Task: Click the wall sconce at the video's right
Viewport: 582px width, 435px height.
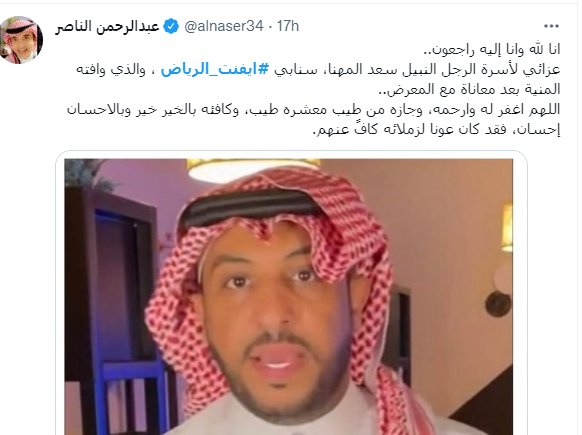Action: coord(507,227)
